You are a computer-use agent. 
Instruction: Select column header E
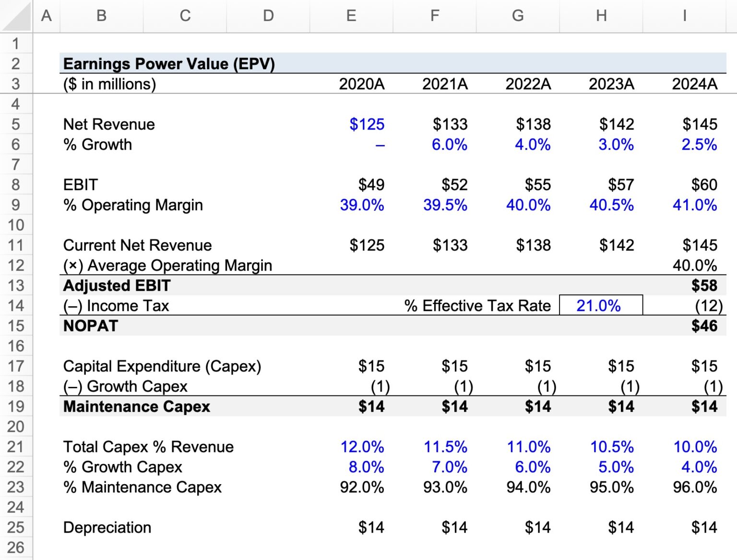pyautogui.click(x=351, y=16)
